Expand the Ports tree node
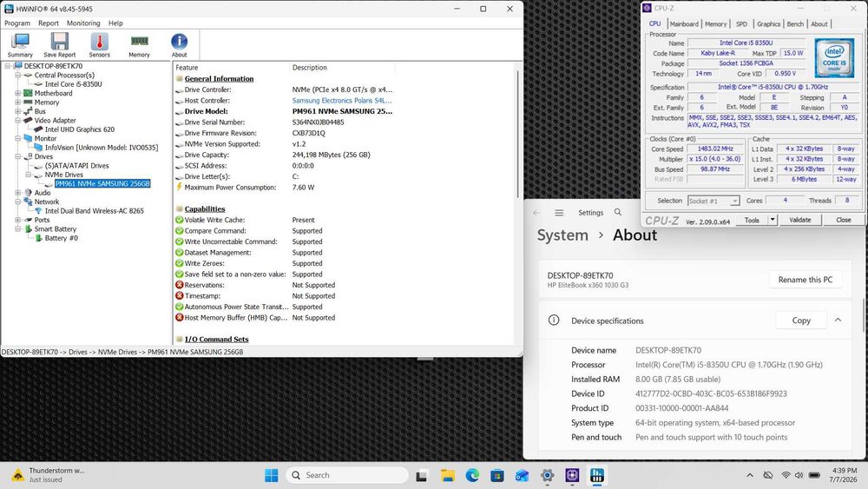The width and height of the screenshot is (868, 489). click(x=17, y=220)
